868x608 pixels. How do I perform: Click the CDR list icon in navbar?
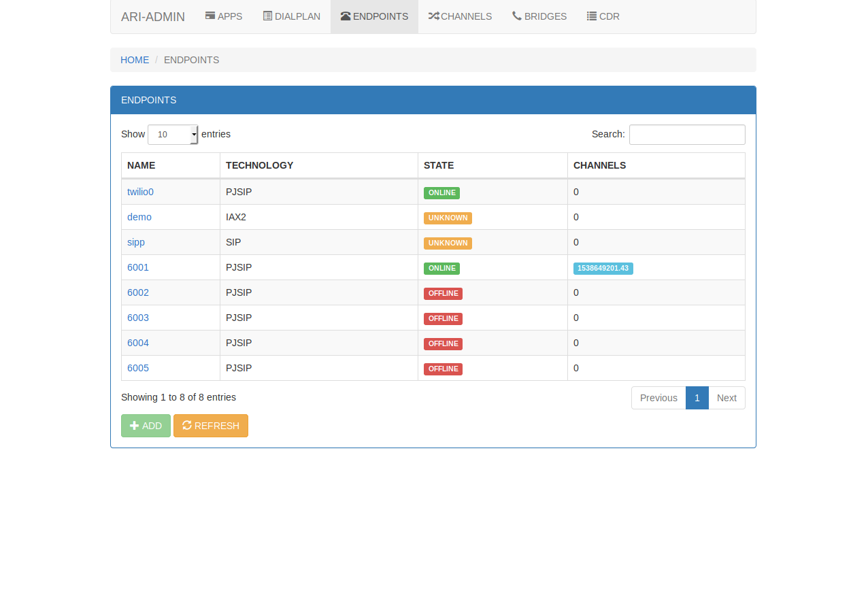coord(592,16)
